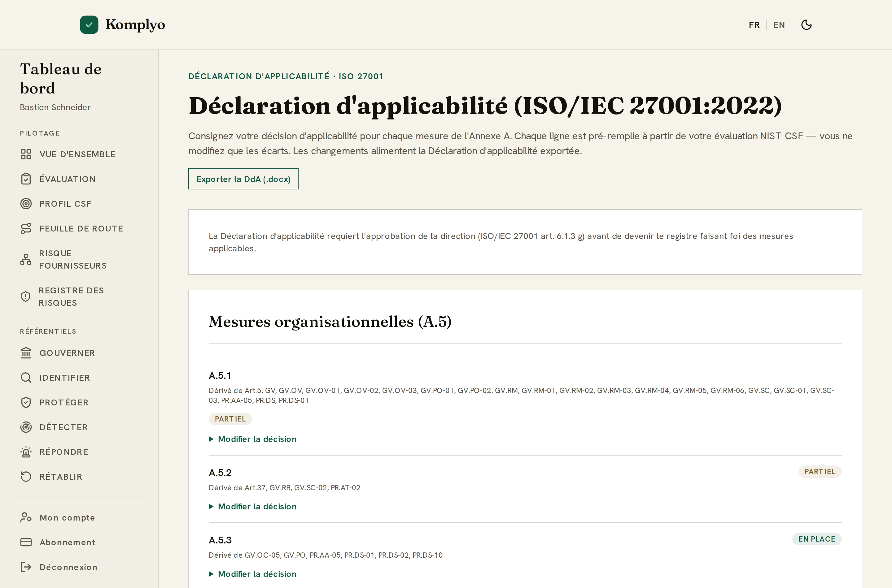892x588 pixels.
Task: Open the Abonnement link
Action: 68,542
